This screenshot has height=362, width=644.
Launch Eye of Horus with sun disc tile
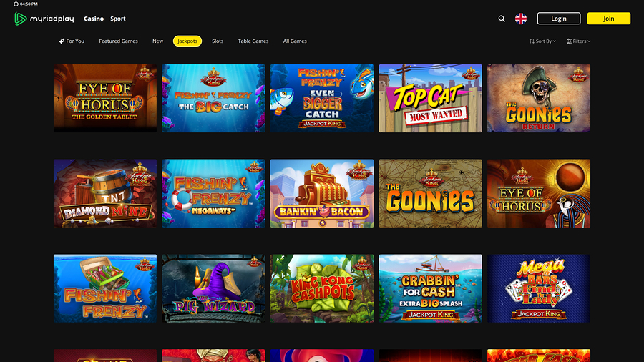point(539,193)
